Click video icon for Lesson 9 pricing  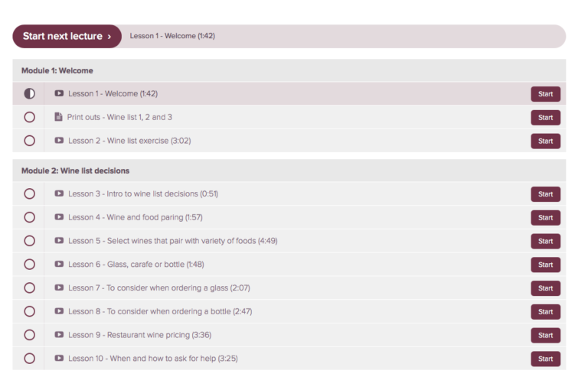click(x=59, y=335)
